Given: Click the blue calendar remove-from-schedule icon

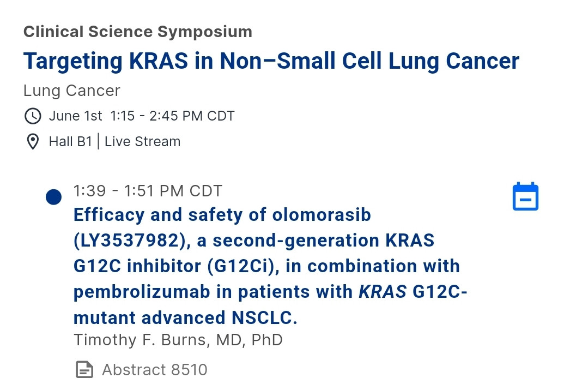Looking at the screenshot, I should (x=525, y=197).
